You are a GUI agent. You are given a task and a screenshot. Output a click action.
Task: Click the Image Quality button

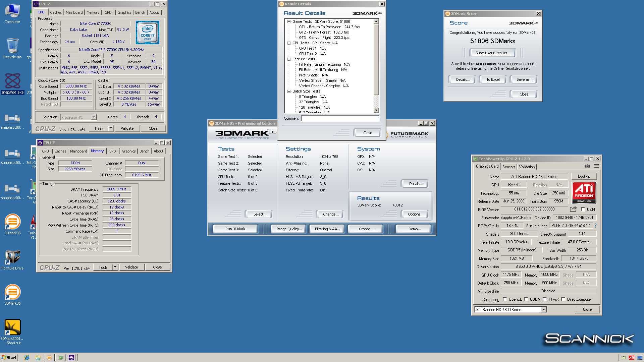tap(289, 229)
